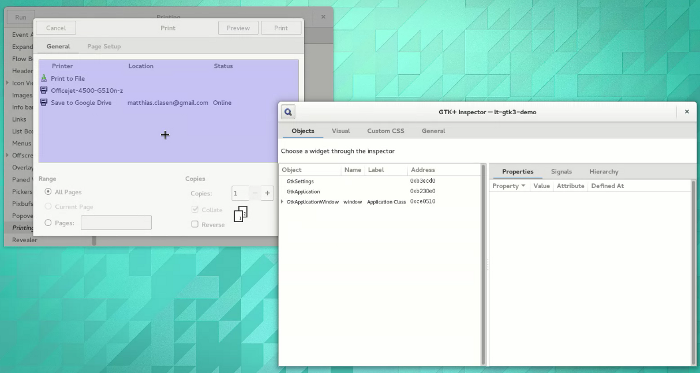700x373 pixels.
Task: Click the Status column header
Action: (223, 66)
